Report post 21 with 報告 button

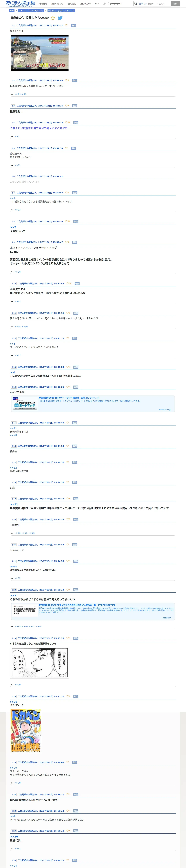coord(75,545)
